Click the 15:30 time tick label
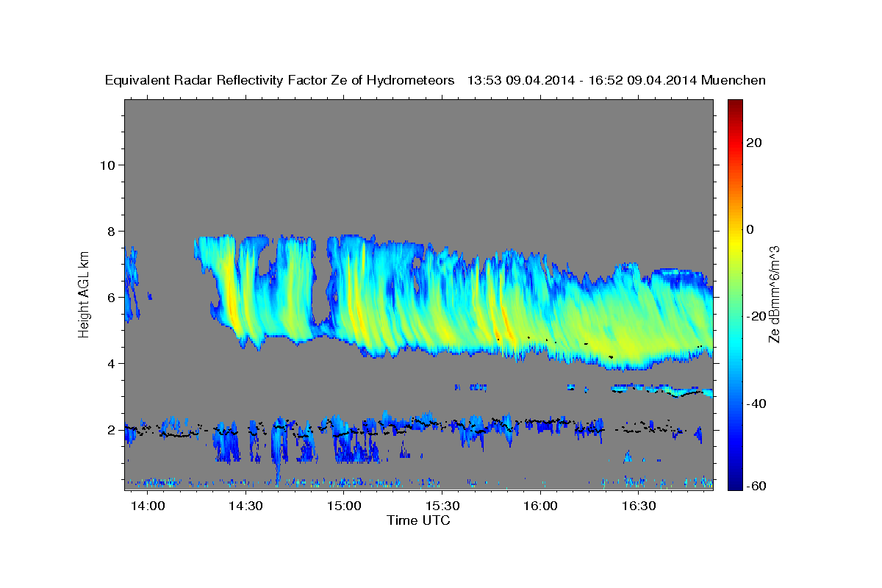The image size is (882, 588). click(x=442, y=506)
